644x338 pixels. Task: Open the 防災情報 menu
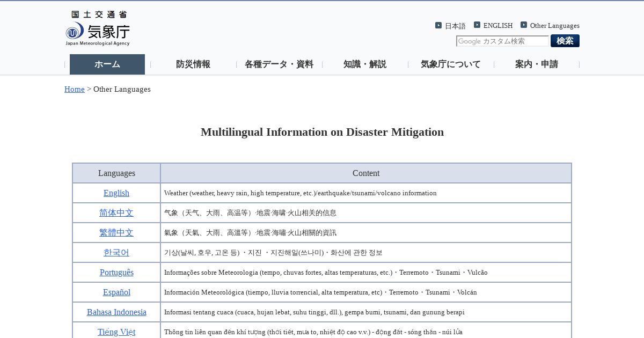click(193, 64)
